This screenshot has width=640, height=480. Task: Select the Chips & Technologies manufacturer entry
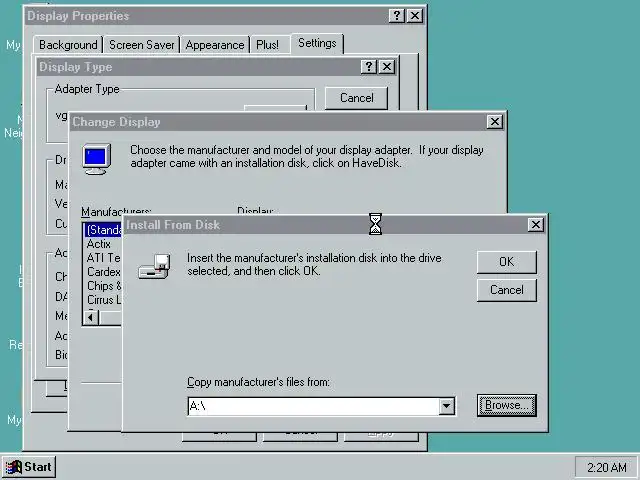[x=104, y=286]
